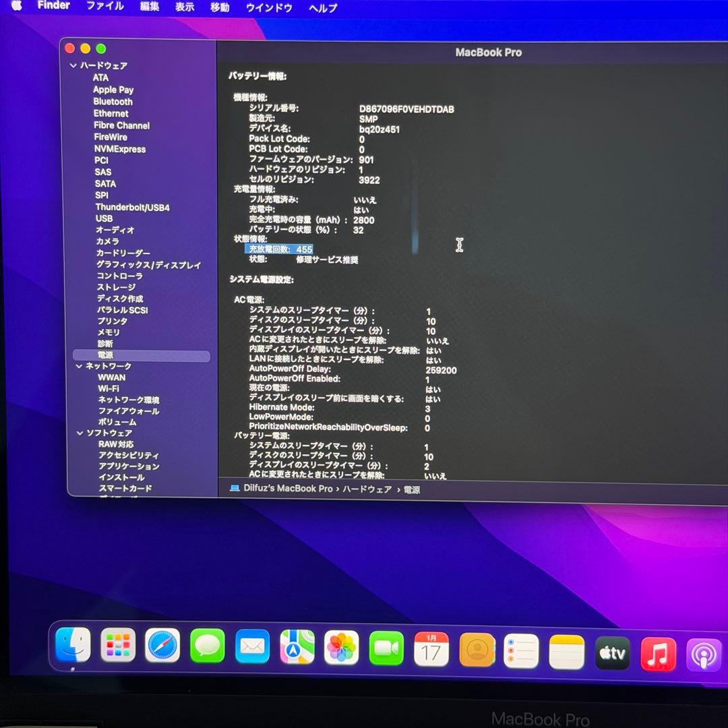Screen dimensions: 728x728
Task: Launch the Mail app
Action: click(252, 648)
